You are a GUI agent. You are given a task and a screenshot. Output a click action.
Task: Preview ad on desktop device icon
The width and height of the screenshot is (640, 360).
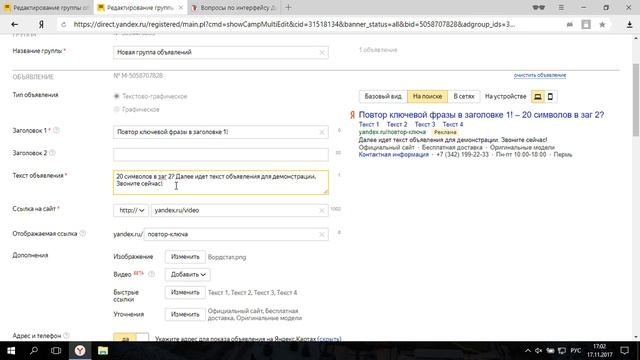click(538, 97)
